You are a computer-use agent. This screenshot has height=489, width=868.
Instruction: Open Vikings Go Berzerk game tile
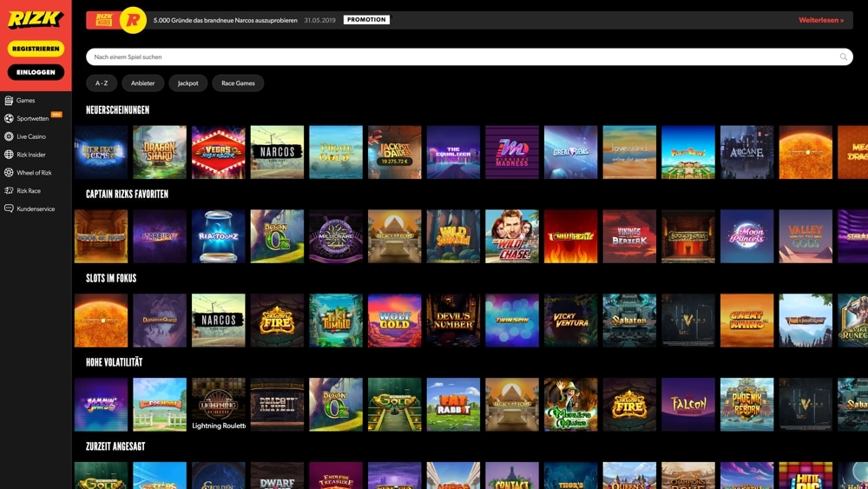click(x=628, y=236)
